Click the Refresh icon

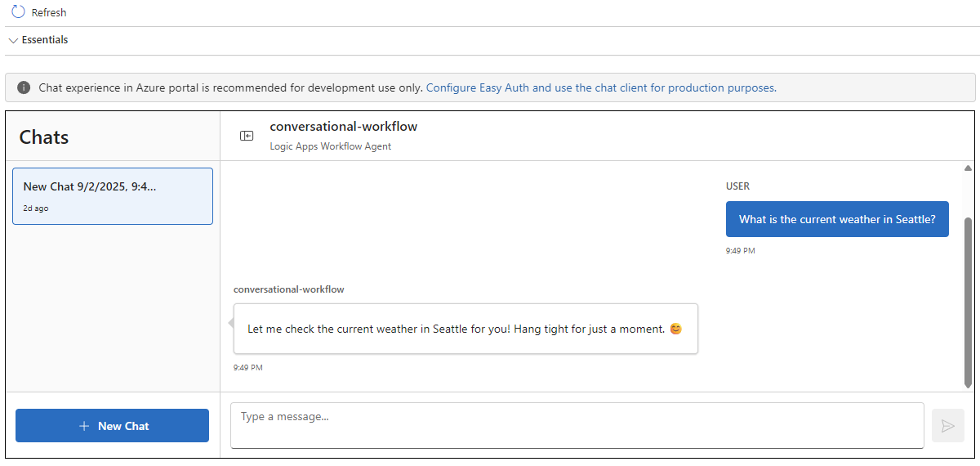(x=18, y=12)
